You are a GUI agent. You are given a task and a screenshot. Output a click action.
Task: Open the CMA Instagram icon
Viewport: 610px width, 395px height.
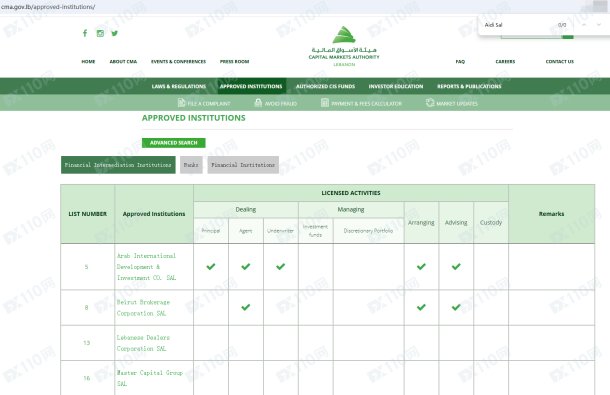point(100,33)
